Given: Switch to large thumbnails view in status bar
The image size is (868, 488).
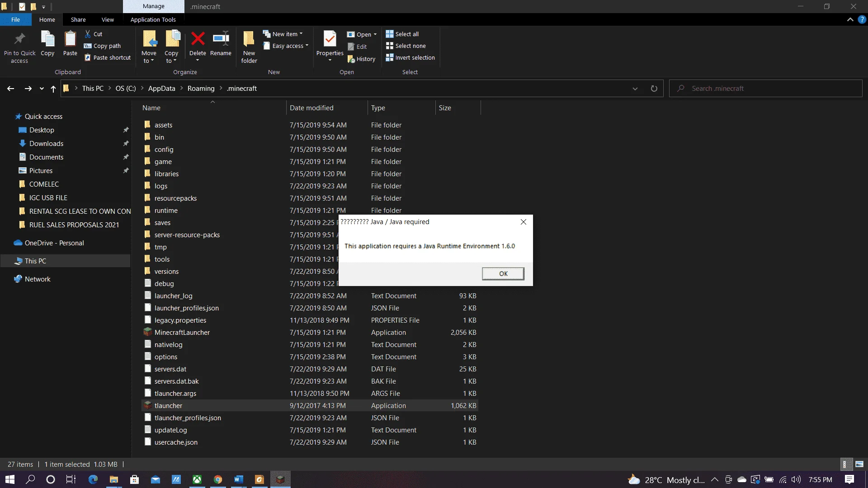Looking at the screenshot, I should (859, 464).
